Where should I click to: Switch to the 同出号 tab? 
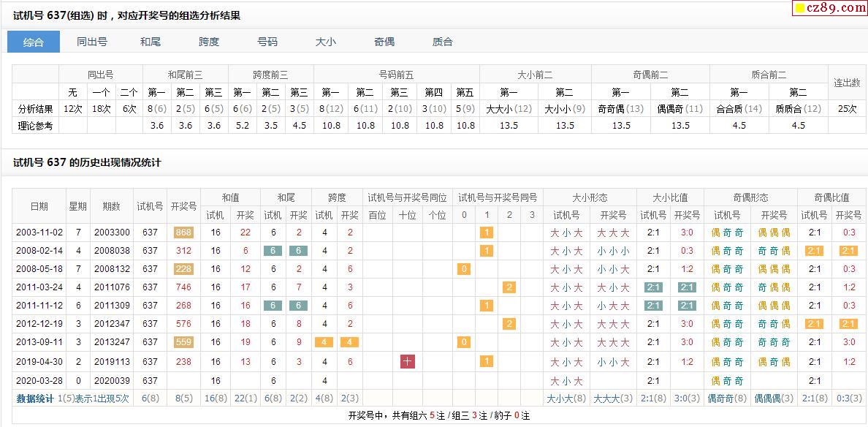(92, 42)
